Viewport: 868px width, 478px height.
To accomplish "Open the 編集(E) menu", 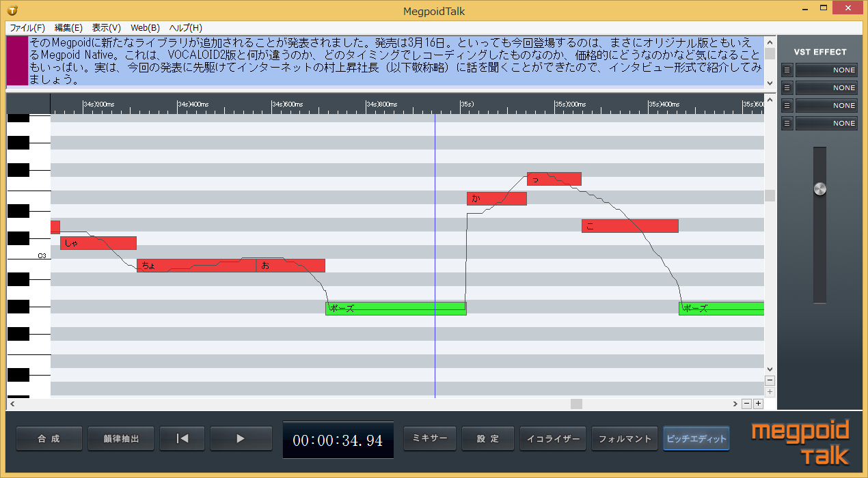I will click(68, 28).
